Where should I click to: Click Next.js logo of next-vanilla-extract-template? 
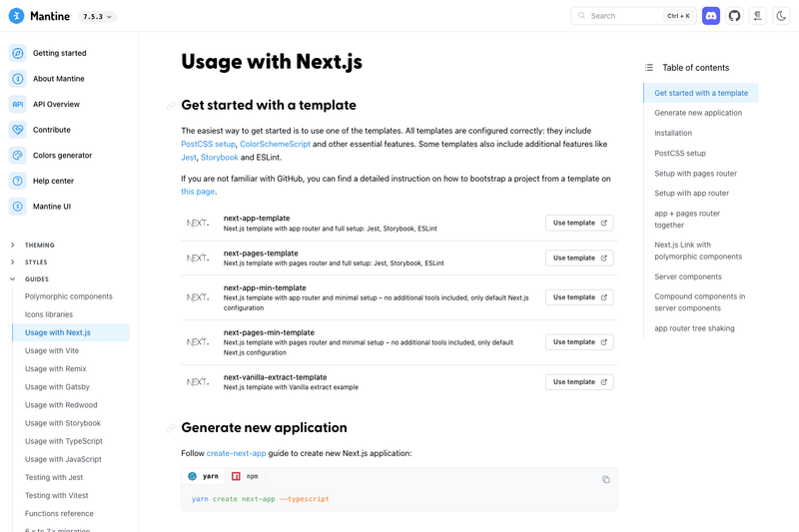click(x=198, y=382)
